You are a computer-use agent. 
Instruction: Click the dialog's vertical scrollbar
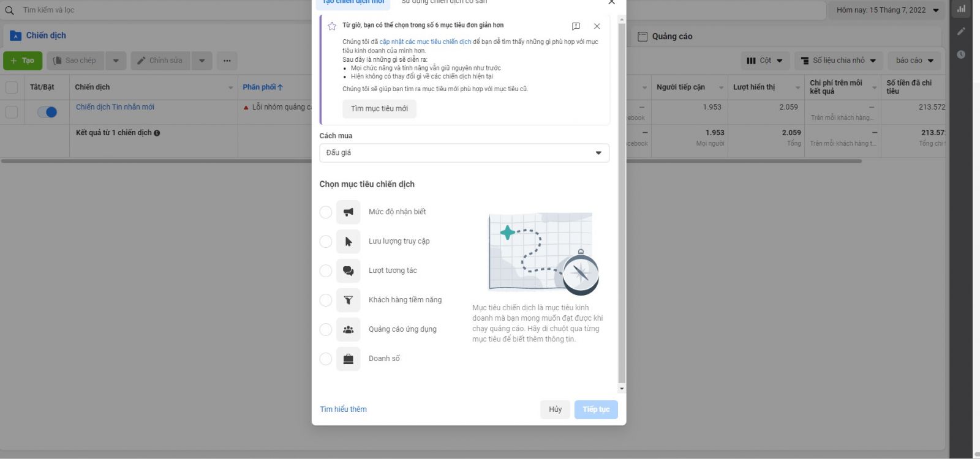622,202
